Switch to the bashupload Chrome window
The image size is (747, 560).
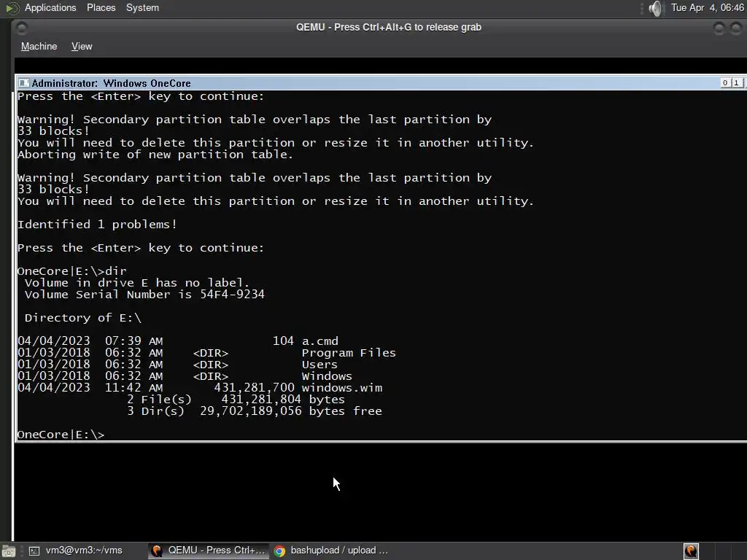[x=331, y=551]
